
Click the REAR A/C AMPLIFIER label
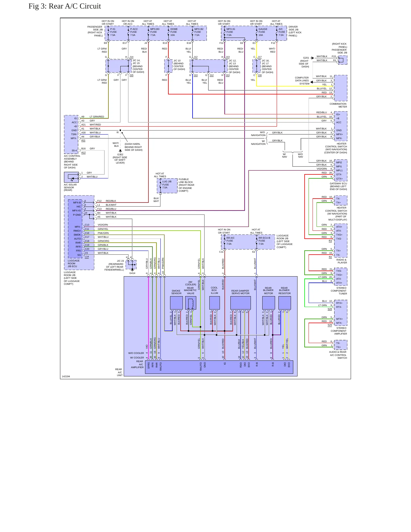tap(137, 364)
